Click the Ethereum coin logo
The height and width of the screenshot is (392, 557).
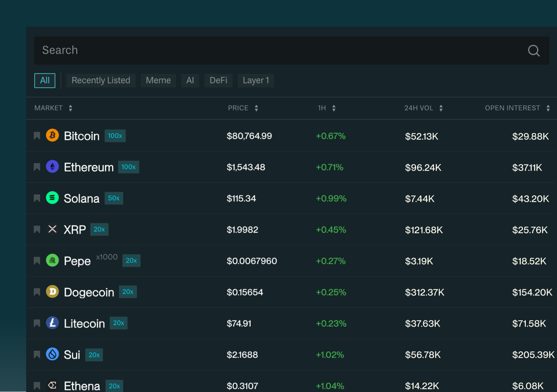click(52, 166)
